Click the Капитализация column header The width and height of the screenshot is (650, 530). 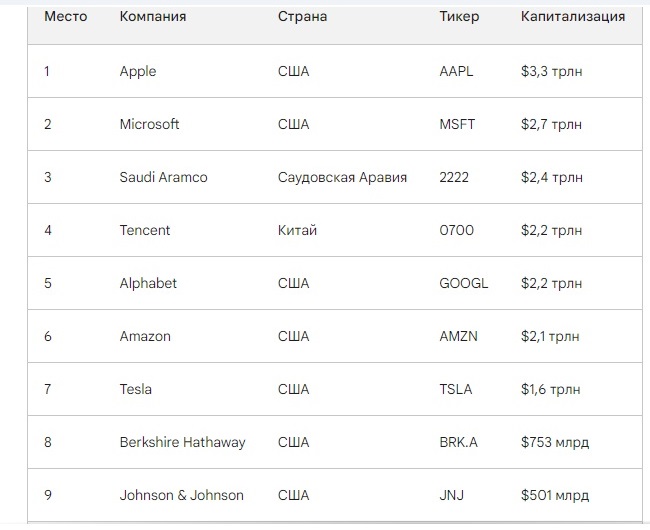(573, 17)
